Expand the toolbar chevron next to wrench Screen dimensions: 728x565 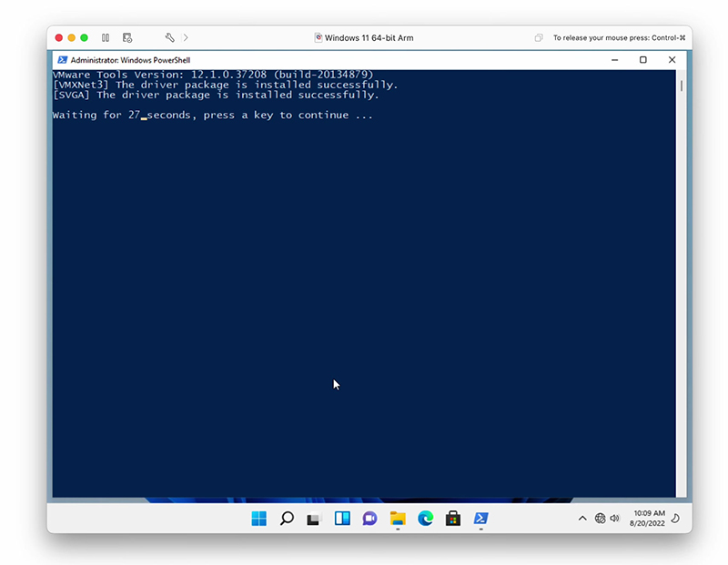coord(186,37)
